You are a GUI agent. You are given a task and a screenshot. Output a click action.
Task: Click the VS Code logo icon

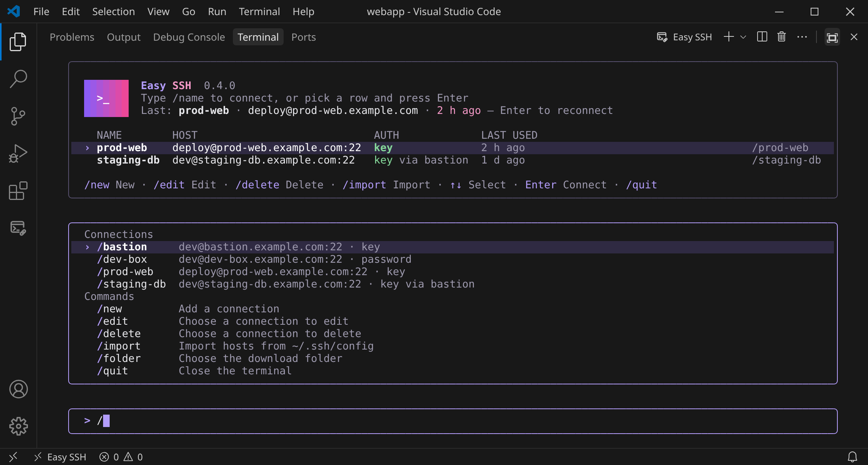coord(14,11)
